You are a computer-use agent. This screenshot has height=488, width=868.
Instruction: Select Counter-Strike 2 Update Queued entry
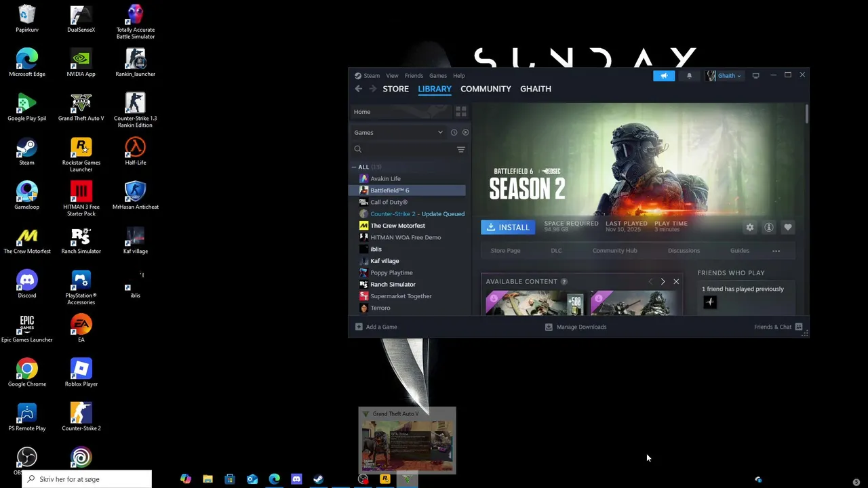click(x=408, y=213)
